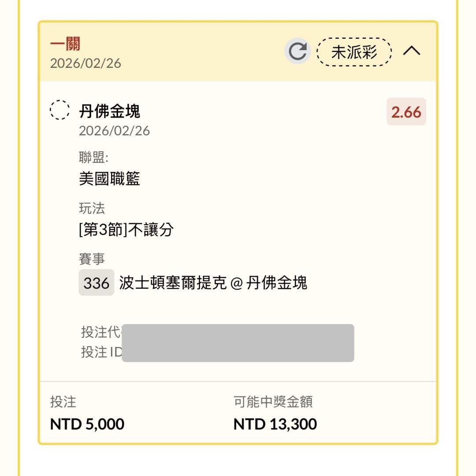Select the 2.66 odds badge
The height and width of the screenshot is (476, 476).
coord(406,112)
